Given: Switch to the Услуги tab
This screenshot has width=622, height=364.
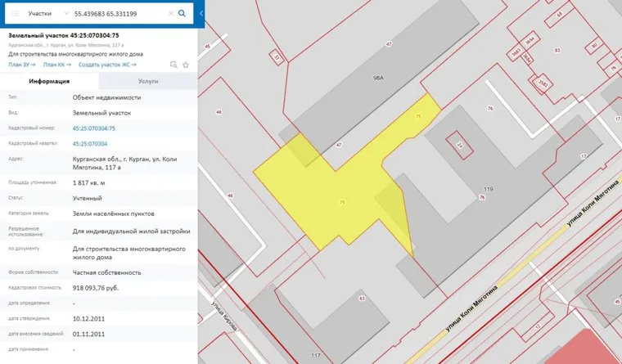Looking at the screenshot, I should coord(148,82).
